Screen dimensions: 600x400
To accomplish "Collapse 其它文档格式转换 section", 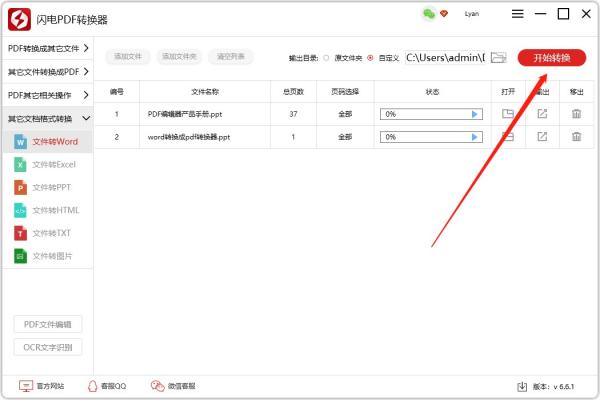I will (x=47, y=119).
